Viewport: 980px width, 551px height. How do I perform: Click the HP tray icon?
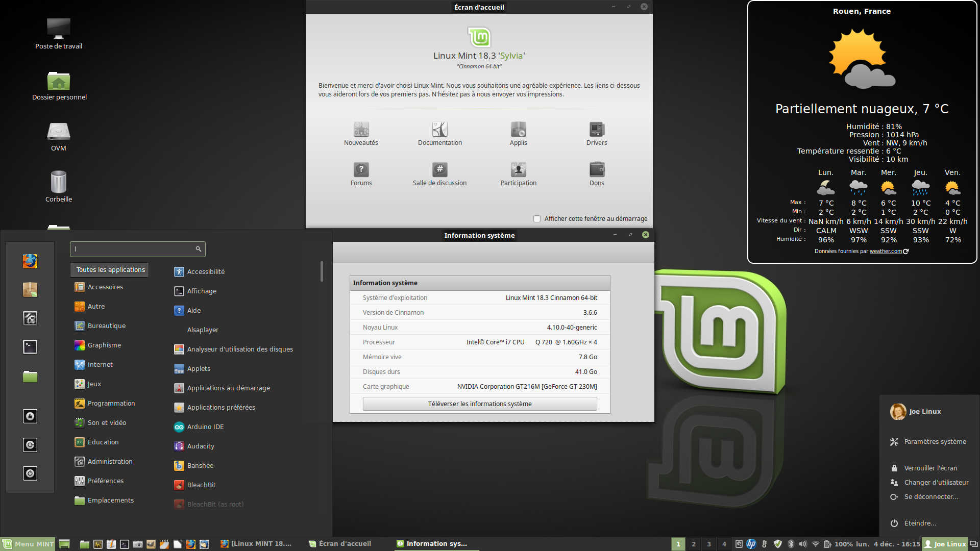point(751,544)
